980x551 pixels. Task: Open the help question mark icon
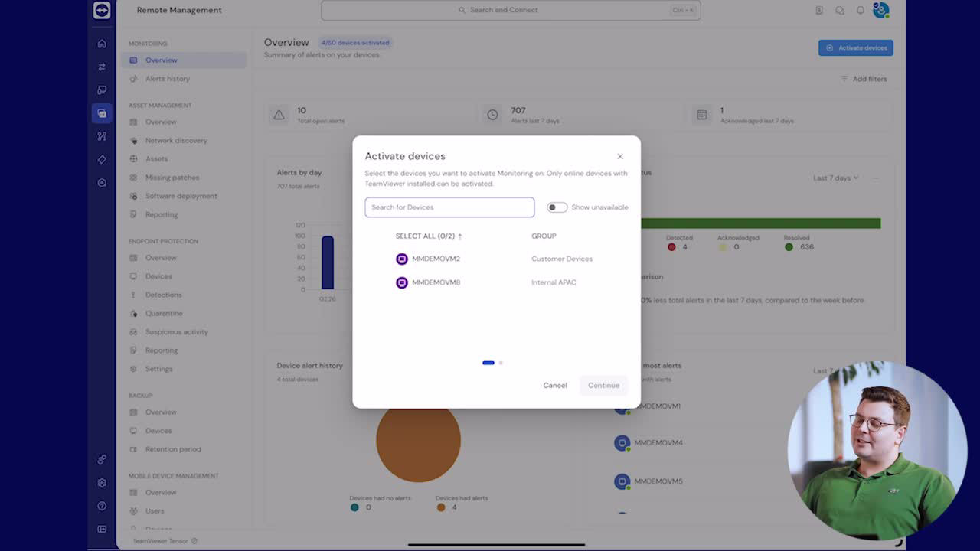click(102, 506)
